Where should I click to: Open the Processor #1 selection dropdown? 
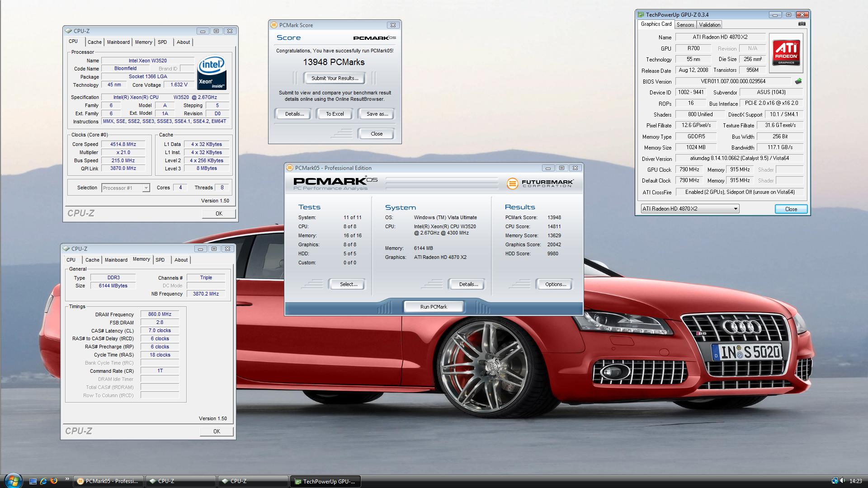click(126, 188)
